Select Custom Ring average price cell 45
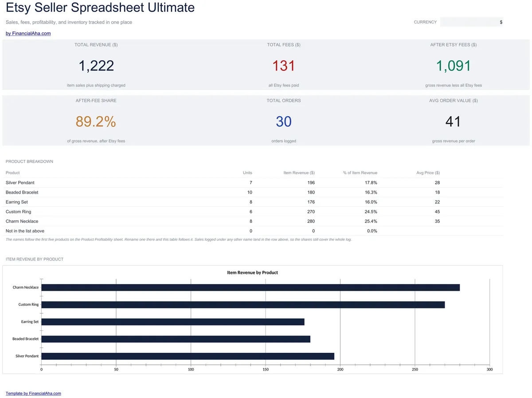This screenshot has height=398, width=532. tap(437, 212)
